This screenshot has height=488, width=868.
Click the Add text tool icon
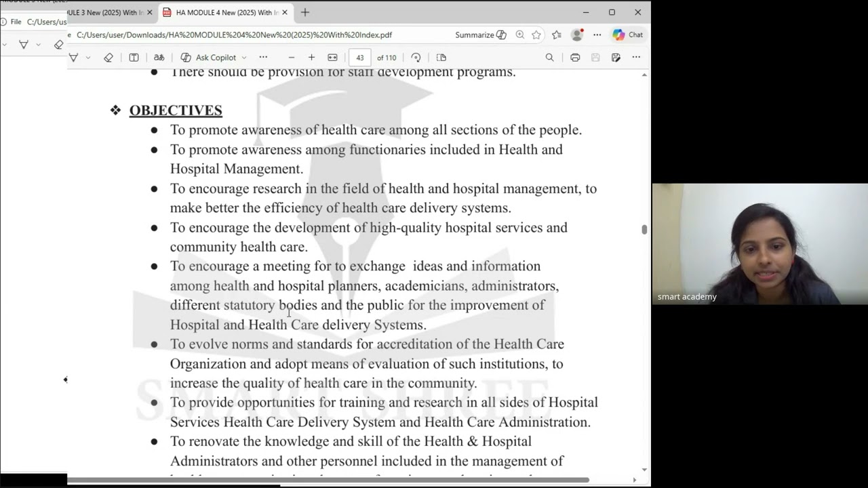(x=134, y=58)
